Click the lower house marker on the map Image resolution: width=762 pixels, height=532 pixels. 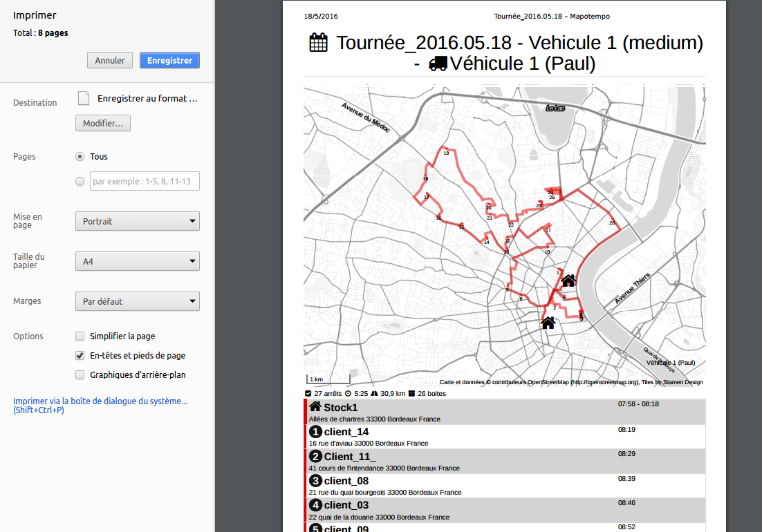point(548,323)
